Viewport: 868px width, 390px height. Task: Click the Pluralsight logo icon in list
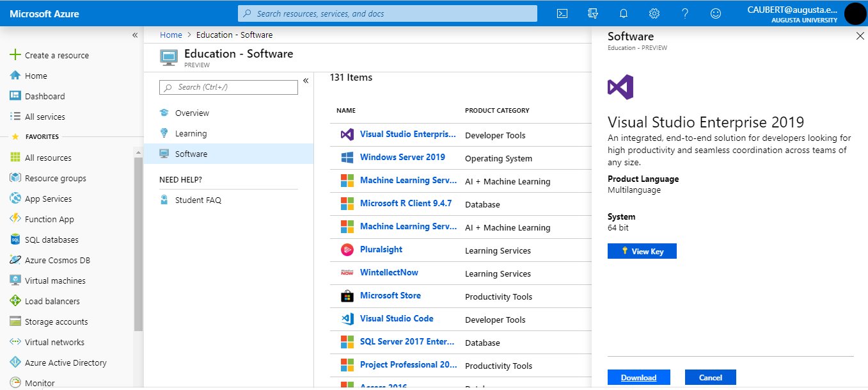point(347,250)
